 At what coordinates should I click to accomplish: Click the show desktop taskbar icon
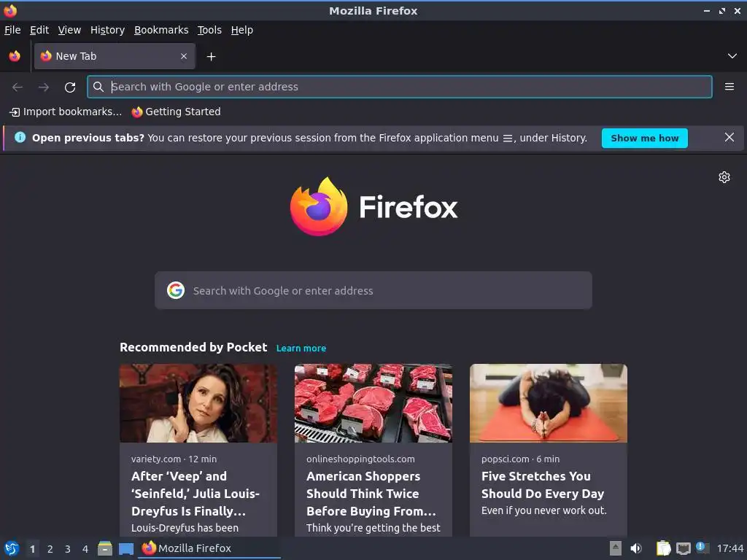pyautogui.click(x=125, y=549)
